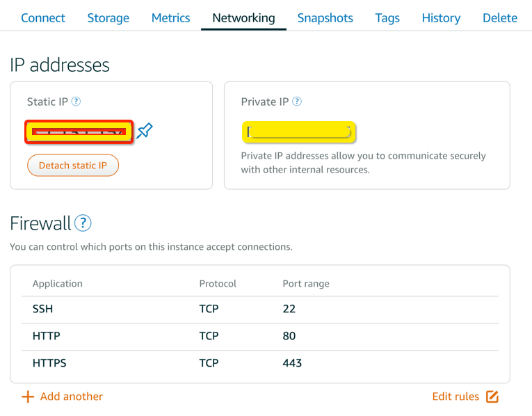View the History tab
The image size is (532, 416).
[441, 17]
